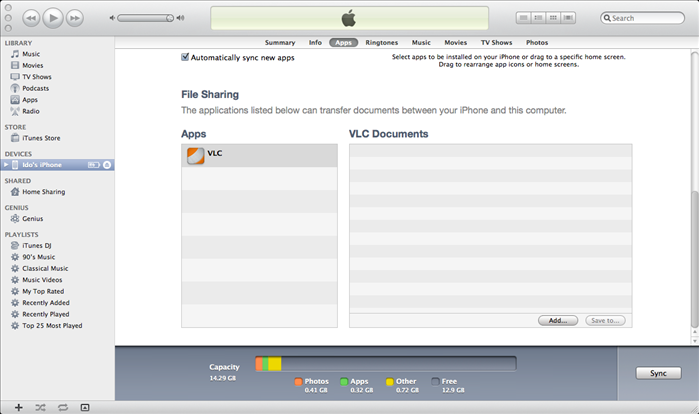
Task: Open the Music Videos smart playlist
Action: [42, 280]
